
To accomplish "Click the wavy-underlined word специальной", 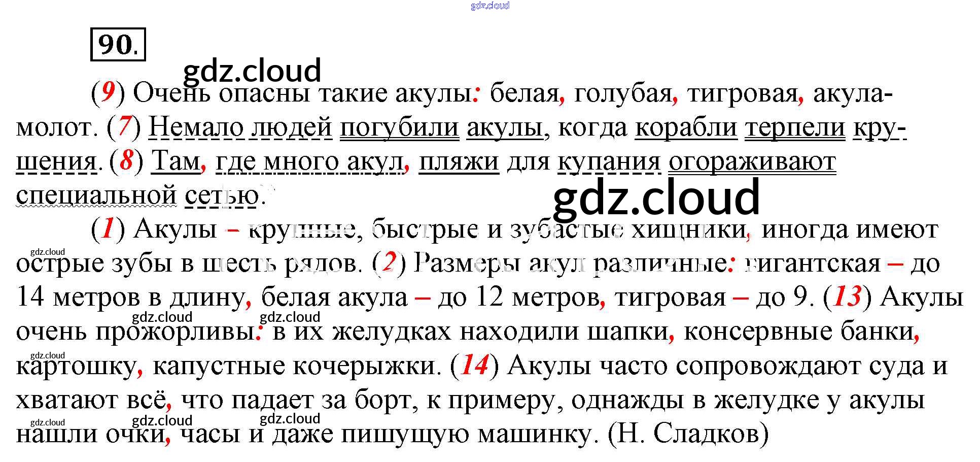I will pos(96,195).
